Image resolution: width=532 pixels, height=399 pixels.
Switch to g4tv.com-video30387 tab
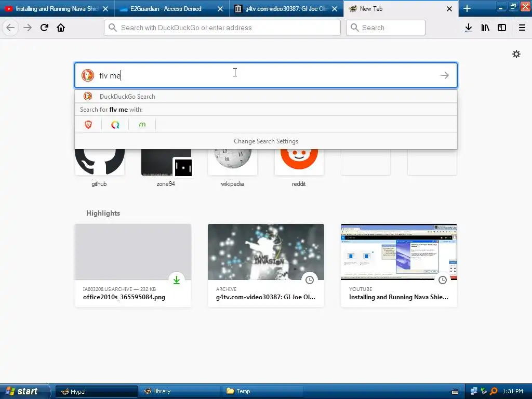pyautogui.click(x=286, y=8)
